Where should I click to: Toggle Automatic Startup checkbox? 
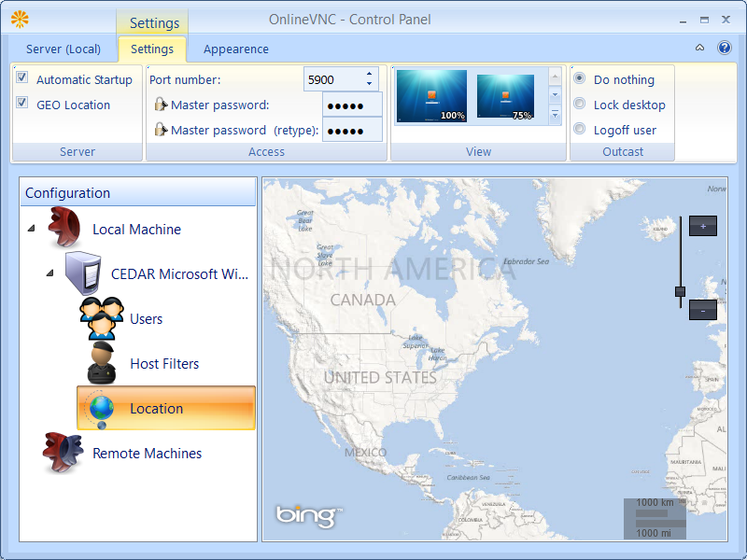[x=21, y=77]
